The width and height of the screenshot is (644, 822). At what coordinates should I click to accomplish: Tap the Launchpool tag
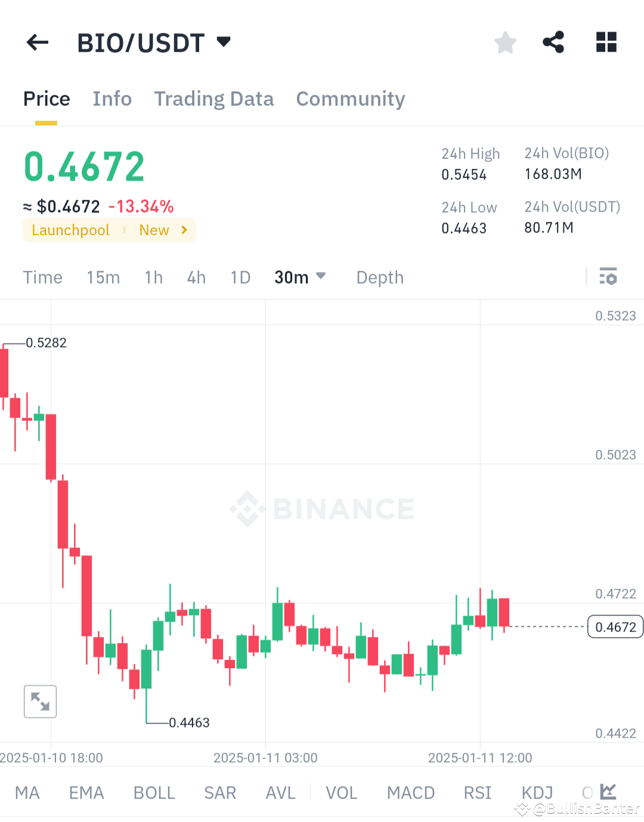[x=70, y=230]
